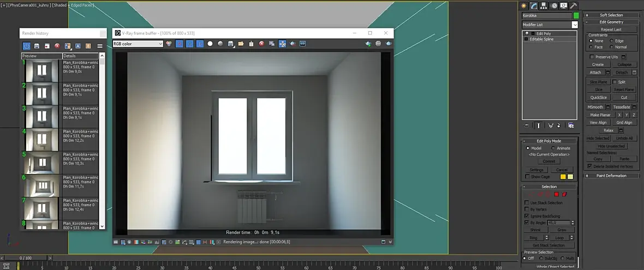Click the By Angle value spinner
Viewport: 644px width, 270px height.
(573, 223)
